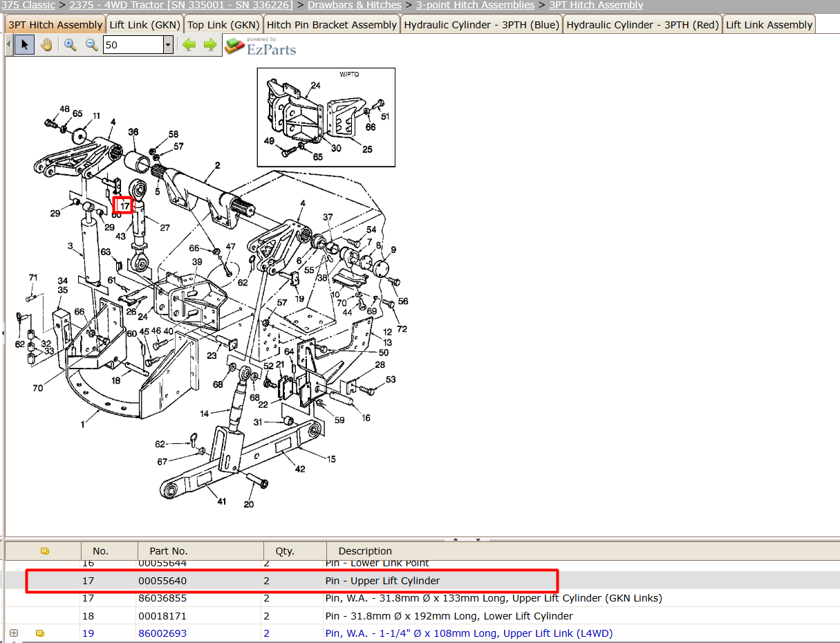Click callout 36 near the bushing
Image resolution: width=840 pixels, height=643 pixels.
click(133, 132)
